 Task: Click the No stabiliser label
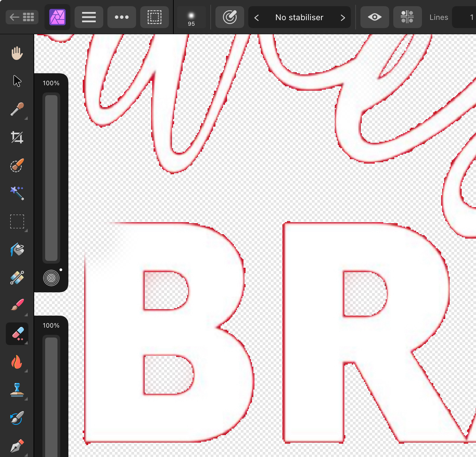299,17
